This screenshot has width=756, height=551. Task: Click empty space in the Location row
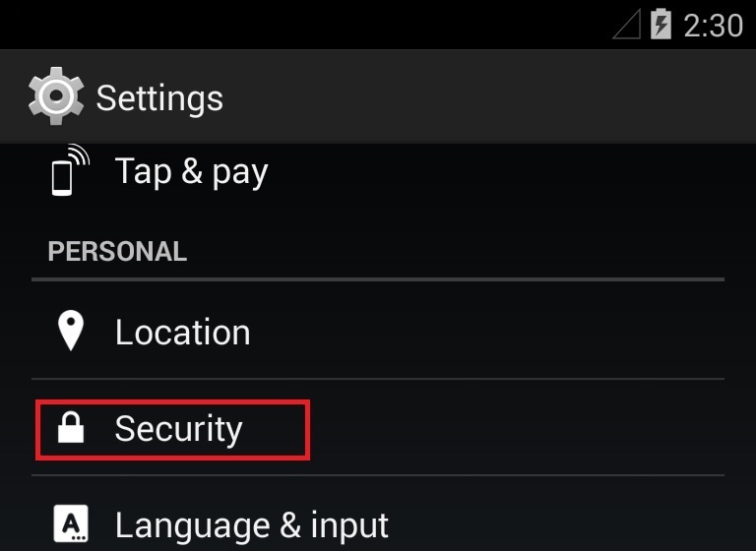[487, 331]
